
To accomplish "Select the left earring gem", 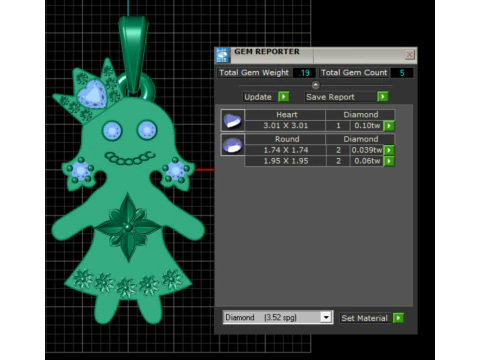I will tap(80, 170).
